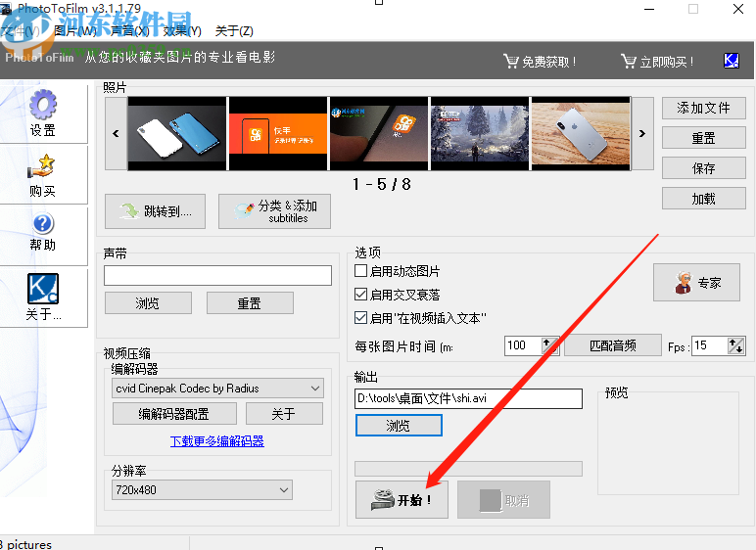Click the 声带 soundtrack path field
Image resolution: width=756 pixels, height=550 pixels.
(x=217, y=275)
